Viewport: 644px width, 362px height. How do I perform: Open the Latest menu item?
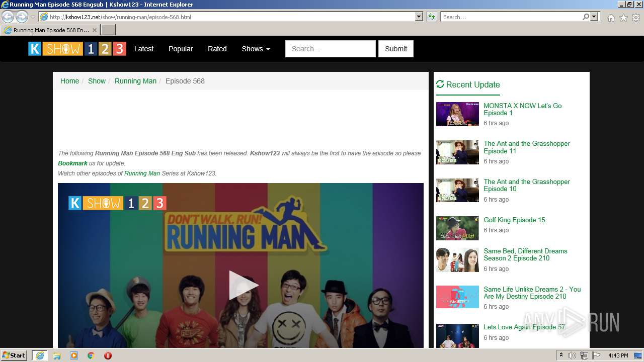pos(144,49)
